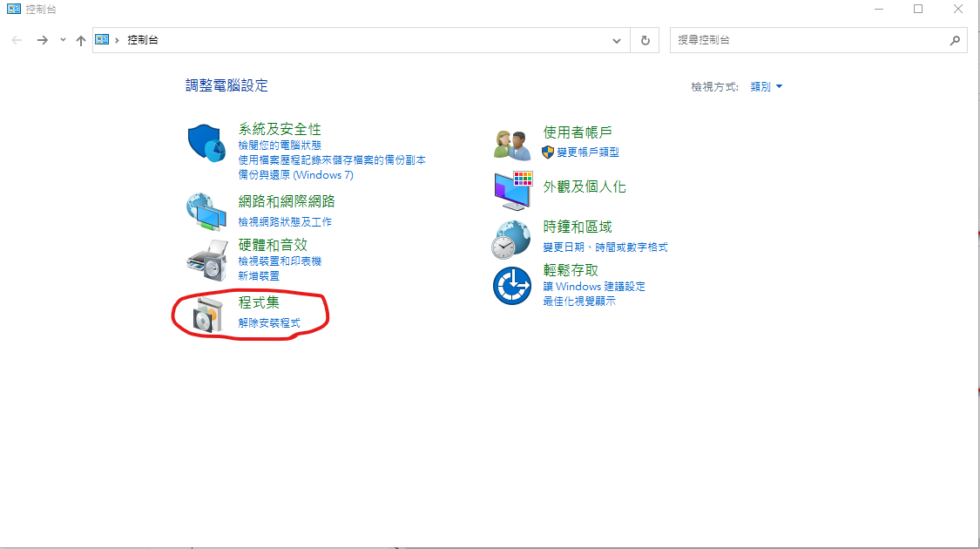Open 檢閱您的電腦狀態 link
The width and height of the screenshot is (980, 549).
coord(280,145)
